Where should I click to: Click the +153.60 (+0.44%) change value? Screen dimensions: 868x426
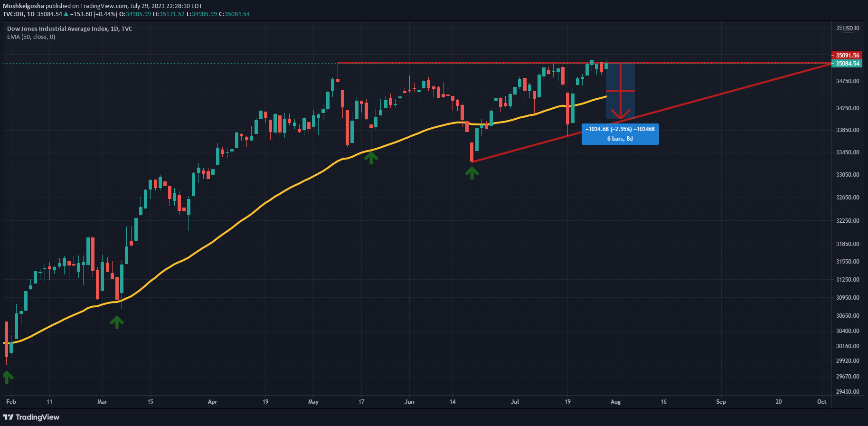tap(94, 14)
